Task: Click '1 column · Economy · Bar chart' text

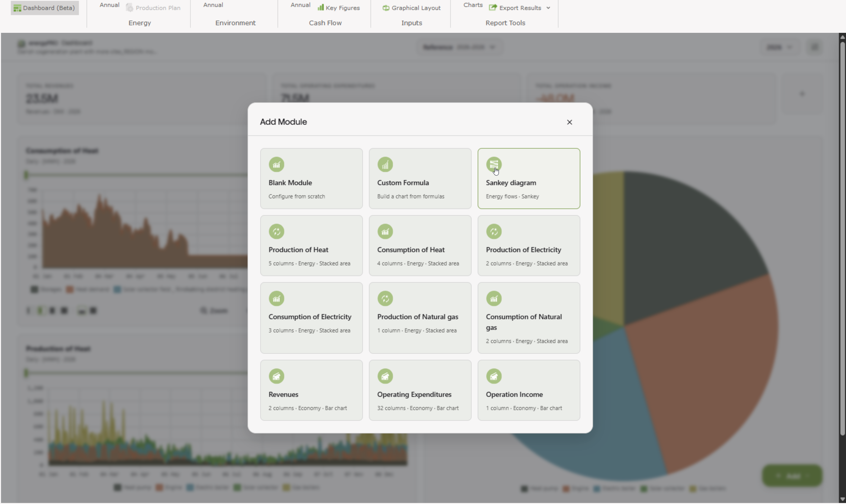Action: coord(524,408)
